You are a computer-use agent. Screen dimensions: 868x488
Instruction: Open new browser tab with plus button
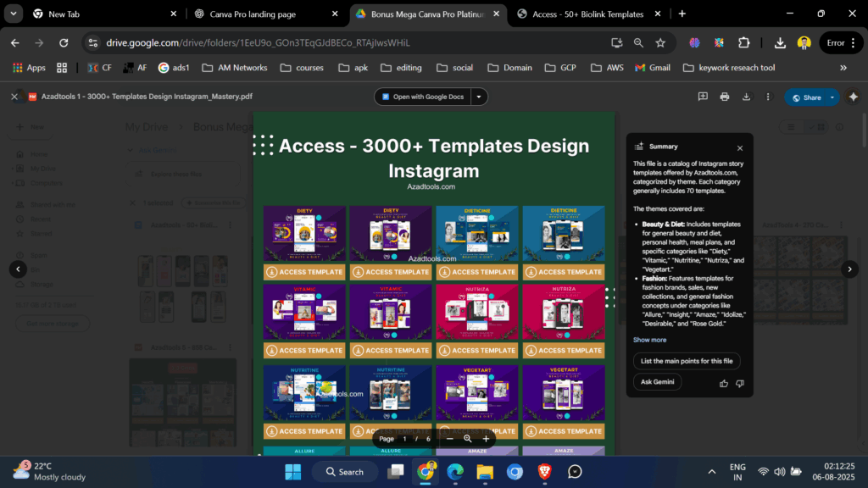pos(682,14)
